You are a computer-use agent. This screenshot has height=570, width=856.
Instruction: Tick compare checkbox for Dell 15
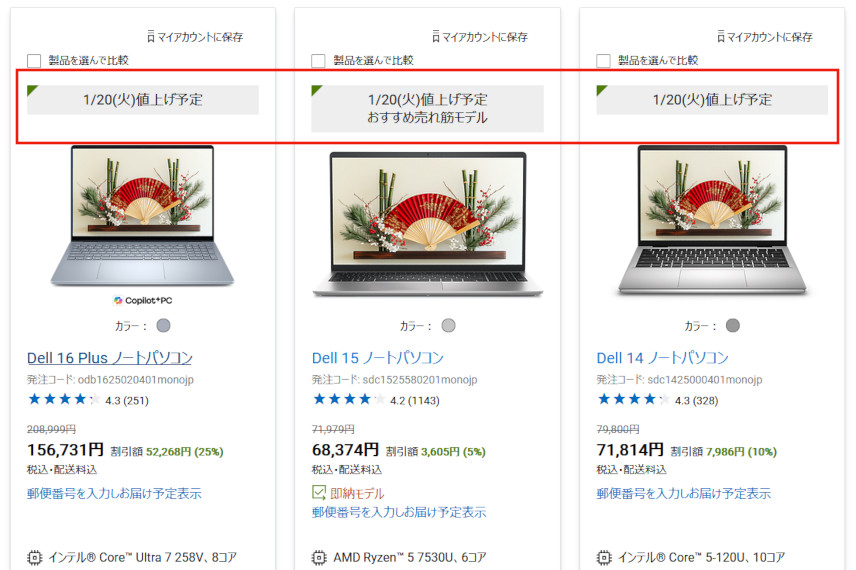[318, 61]
